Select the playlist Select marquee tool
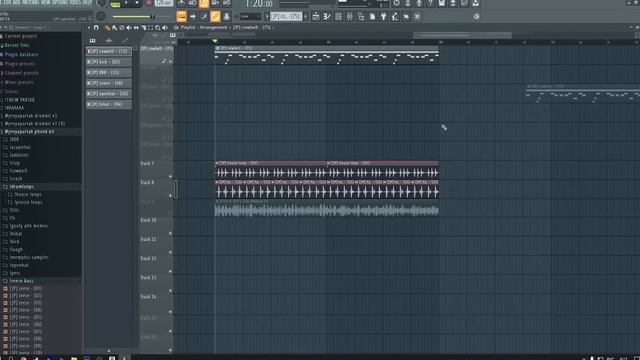This screenshot has height=360, width=640. (150, 28)
